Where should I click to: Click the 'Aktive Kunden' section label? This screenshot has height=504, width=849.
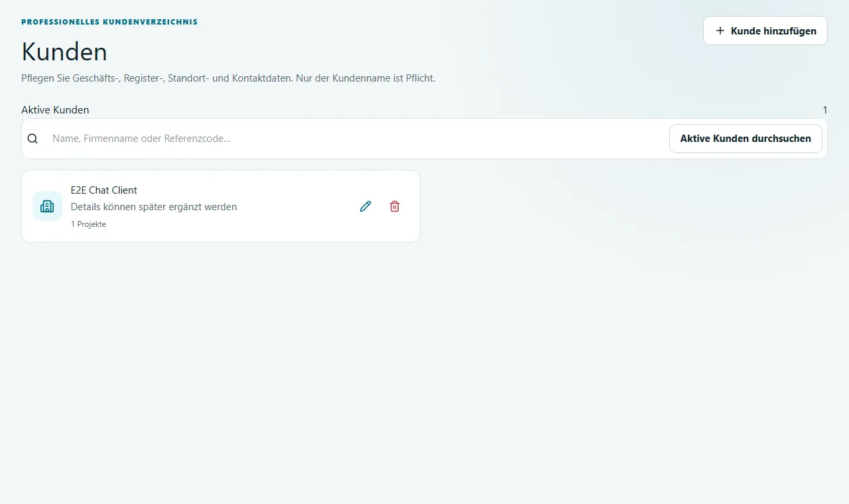pos(55,110)
